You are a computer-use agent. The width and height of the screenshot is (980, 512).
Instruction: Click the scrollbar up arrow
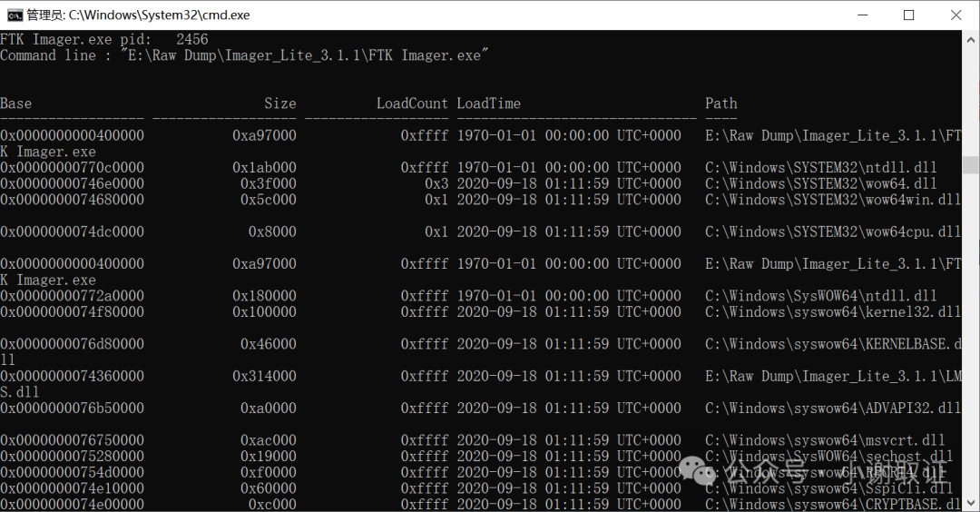coord(971,39)
